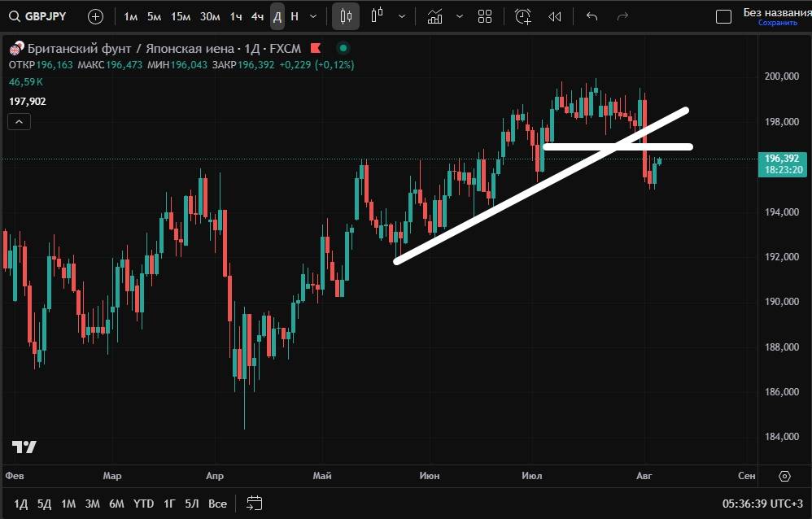Choose the YTD date range
Screen dimensions: 812x519
point(144,504)
